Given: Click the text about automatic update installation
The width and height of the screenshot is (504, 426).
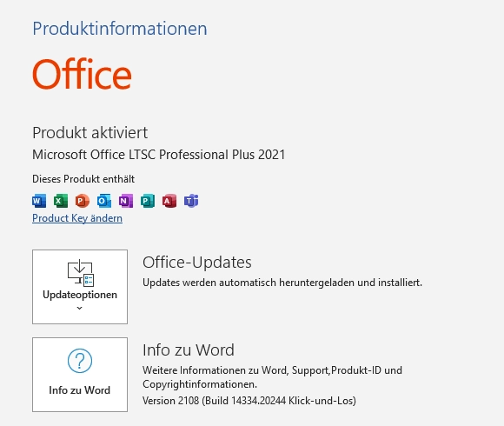Looking at the screenshot, I should point(282,283).
